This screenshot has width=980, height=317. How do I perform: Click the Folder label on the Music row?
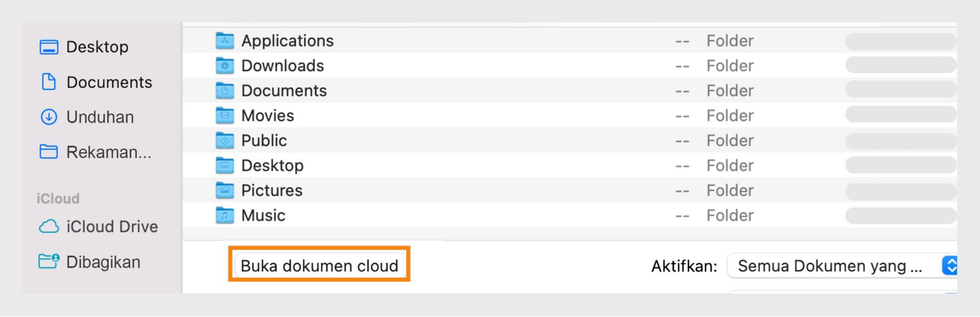click(729, 215)
